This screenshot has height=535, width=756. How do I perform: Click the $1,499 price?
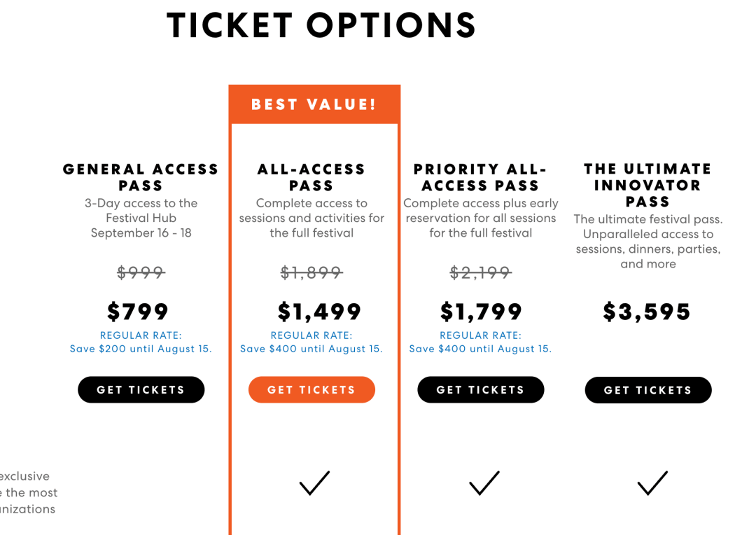point(319,311)
